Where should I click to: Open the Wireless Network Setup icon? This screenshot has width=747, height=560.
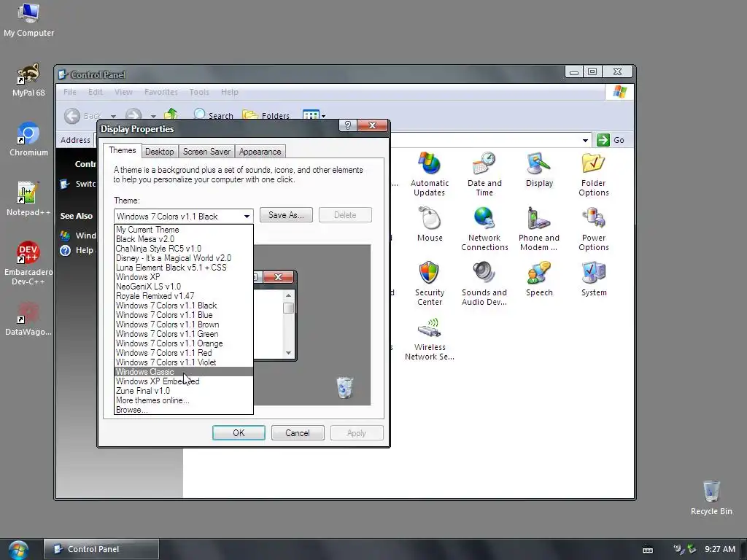click(429, 338)
